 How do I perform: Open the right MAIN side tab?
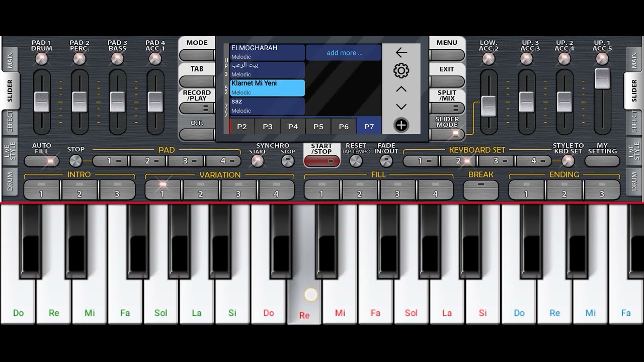click(634, 60)
